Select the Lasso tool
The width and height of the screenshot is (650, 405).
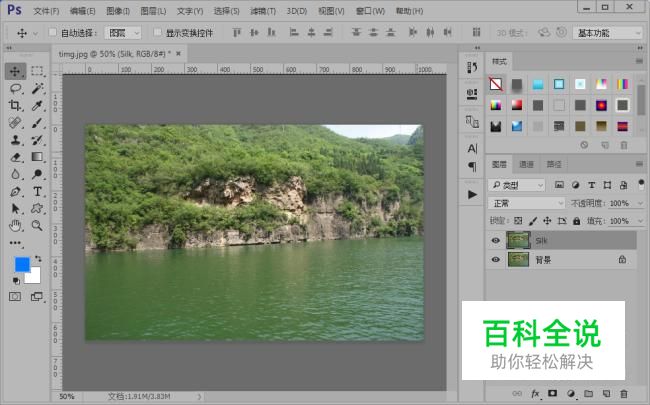15,88
